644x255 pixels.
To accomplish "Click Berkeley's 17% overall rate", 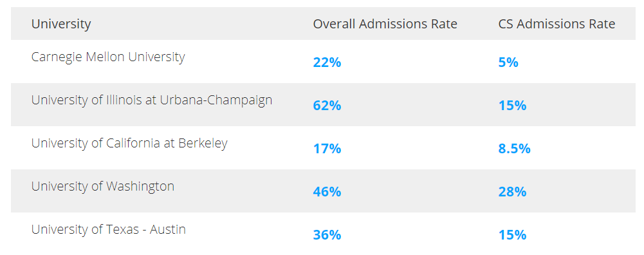I will pyautogui.click(x=327, y=149).
